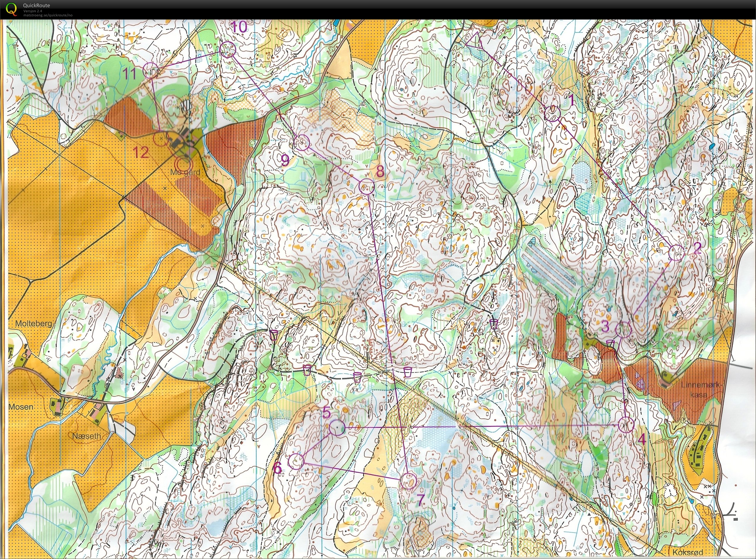
Task: Click the circle of control 9
Action: 302,142
